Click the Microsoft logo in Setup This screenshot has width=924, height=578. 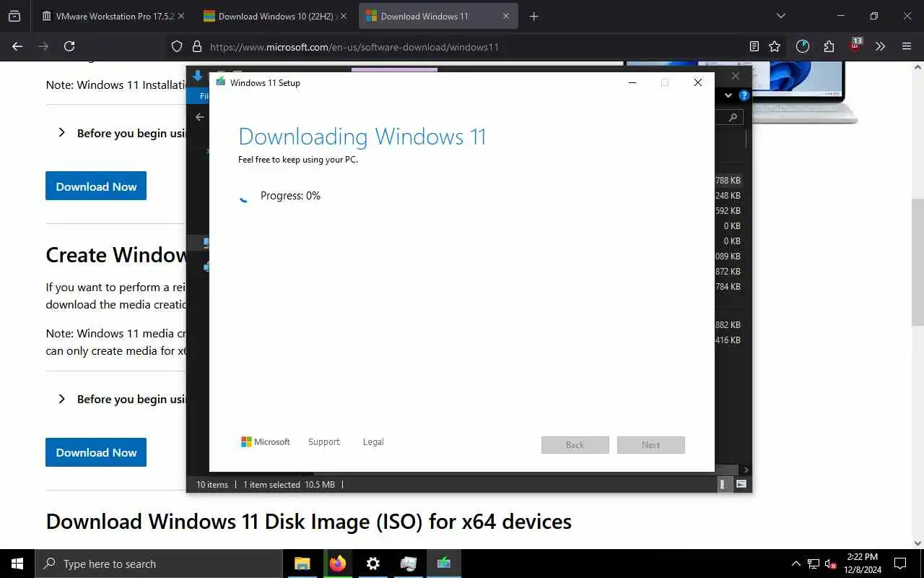266,441
